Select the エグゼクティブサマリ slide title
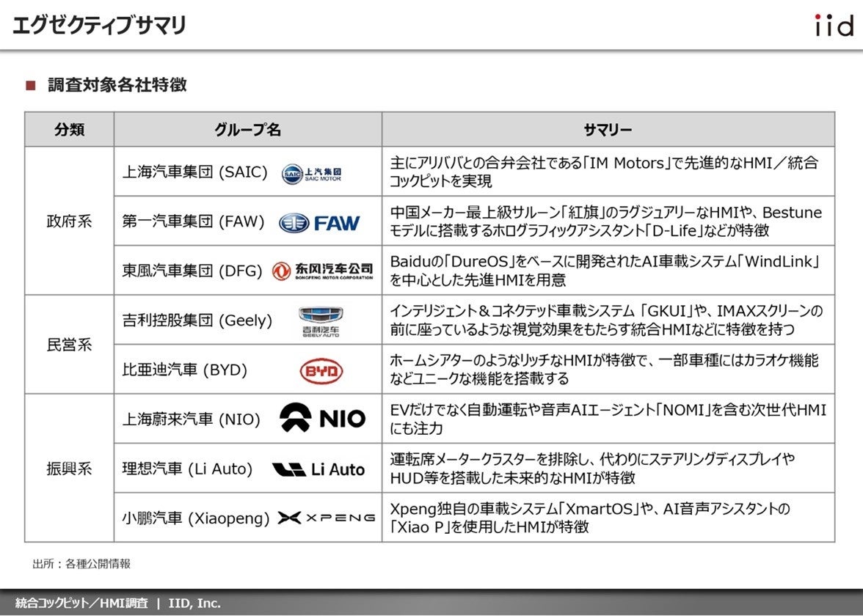The image size is (863, 616). [99, 25]
